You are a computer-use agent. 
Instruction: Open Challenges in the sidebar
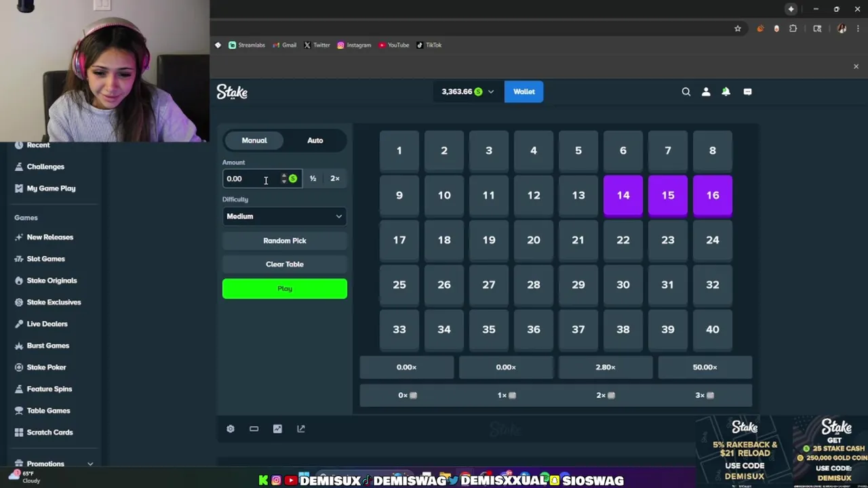click(x=45, y=167)
